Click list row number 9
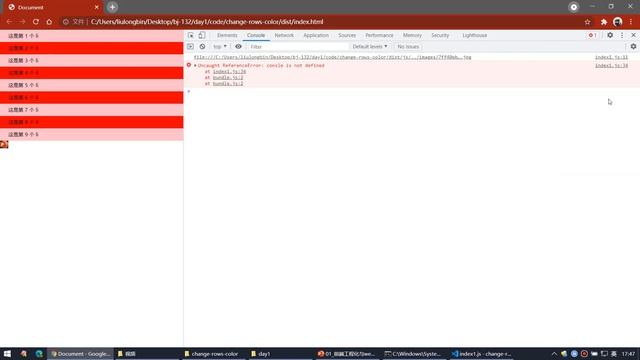The image size is (640, 360). pyautogui.click(x=91, y=134)
